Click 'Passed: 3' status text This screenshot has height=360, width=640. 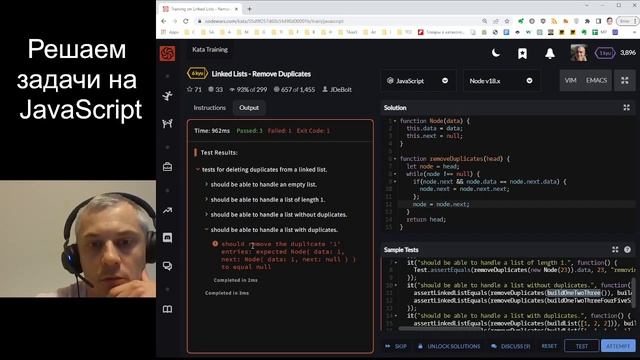(249, 131)
